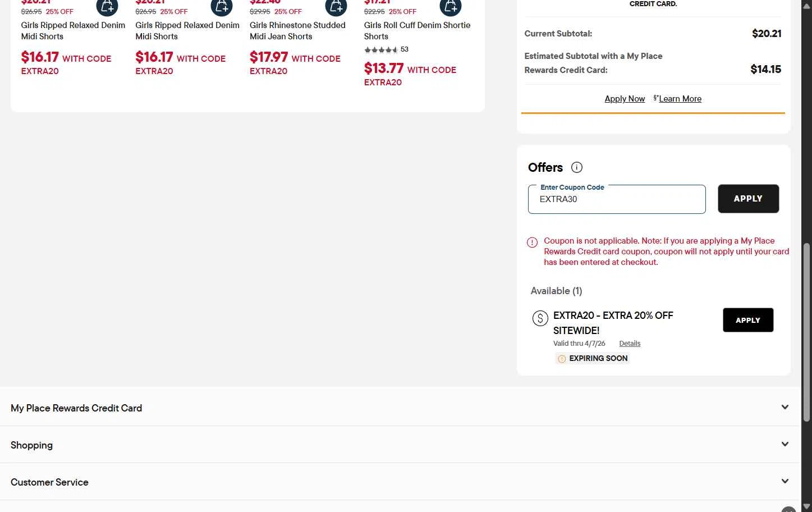Click the coupon error alert icon
Image resolution: width=812 pixels, height=512 pixels.
click(532, 243)
